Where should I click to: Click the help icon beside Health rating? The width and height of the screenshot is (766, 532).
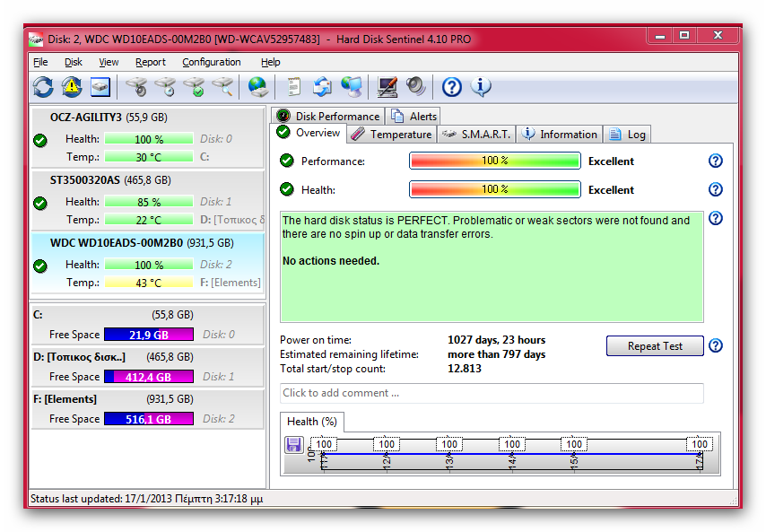coord(716,189)
